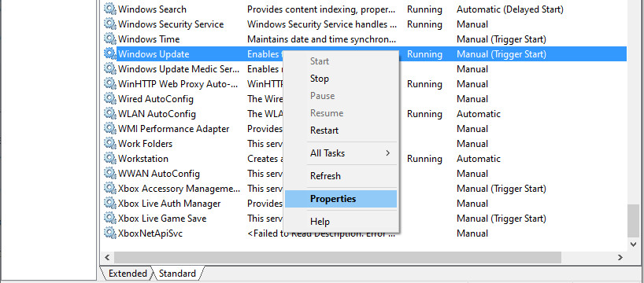Image resolution: width=644 pixels, height=283 pixels.
Task: Click the Work Folders service gear icon
Action: (109, 144)
